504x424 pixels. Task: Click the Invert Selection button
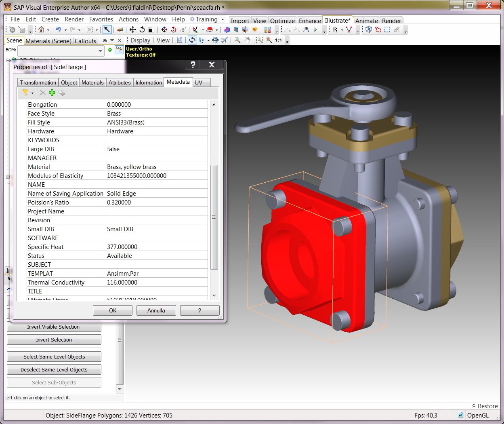click(x=54, y=340)
